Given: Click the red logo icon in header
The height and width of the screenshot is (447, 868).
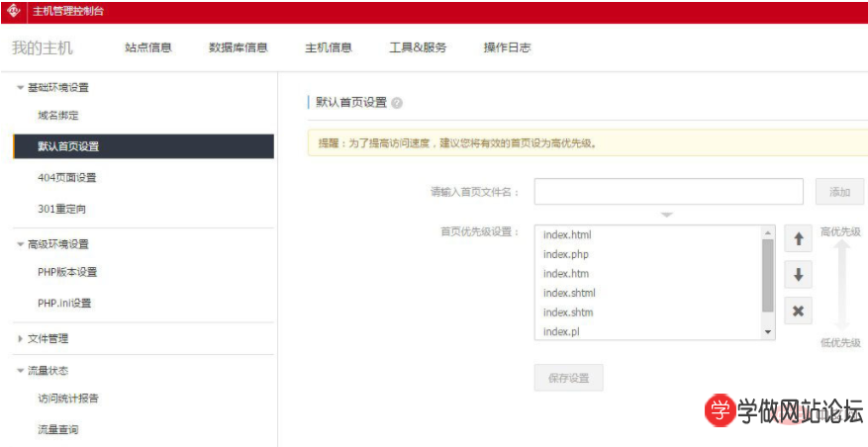Looking at the screenshot, I should pos(14,11).
